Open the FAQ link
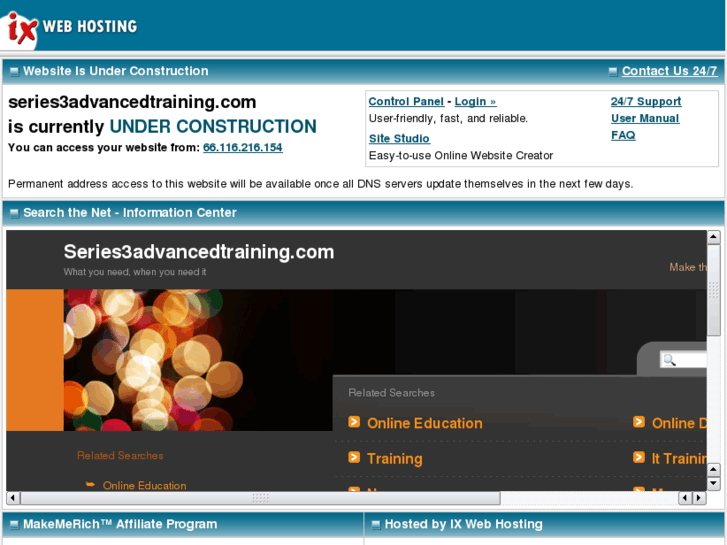The width and height of the screenshot is (727, 545). [623, 135]
